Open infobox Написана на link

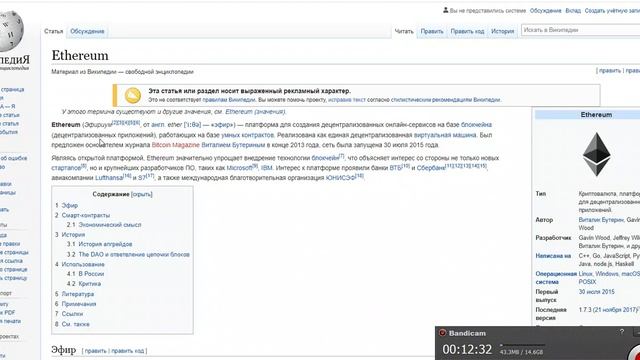553,256
